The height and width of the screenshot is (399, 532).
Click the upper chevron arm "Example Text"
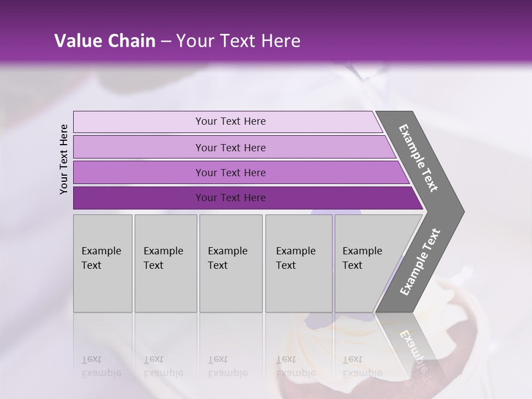419,158
